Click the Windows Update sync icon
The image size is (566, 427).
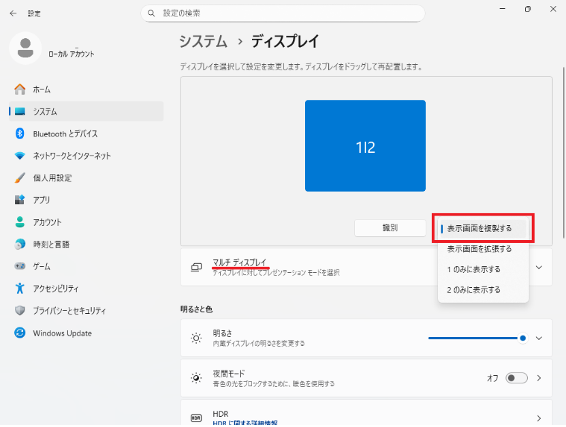20,332
